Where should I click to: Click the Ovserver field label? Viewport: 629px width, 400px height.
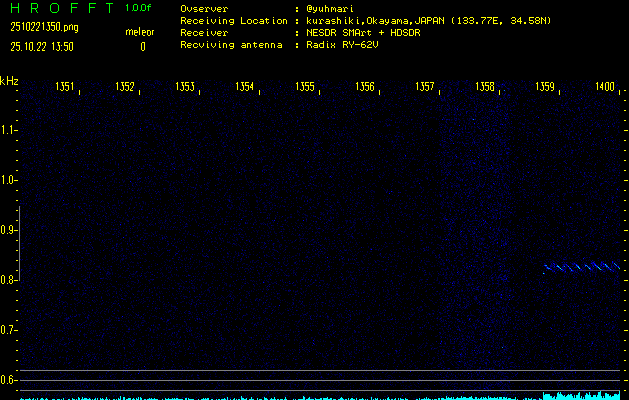coord(204,9)
